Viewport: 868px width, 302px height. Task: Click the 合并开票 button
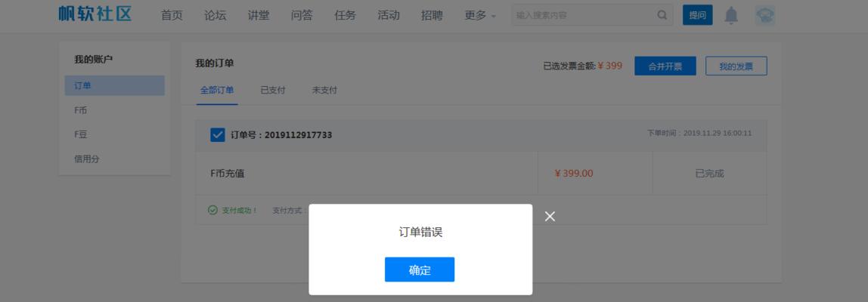[x=665, y=66]
